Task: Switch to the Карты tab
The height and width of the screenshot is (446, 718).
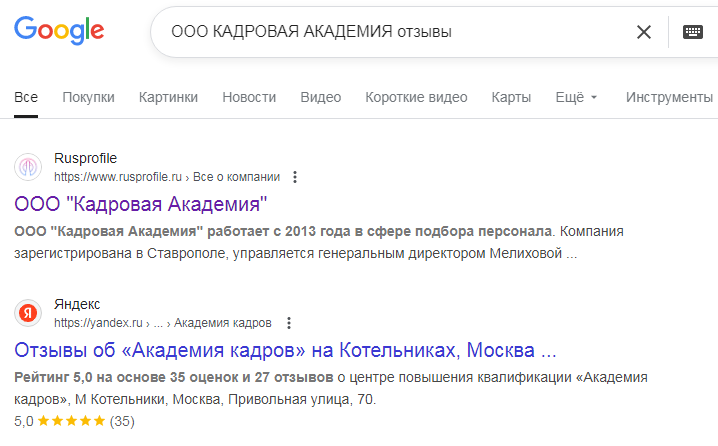Action: point(511,97)
